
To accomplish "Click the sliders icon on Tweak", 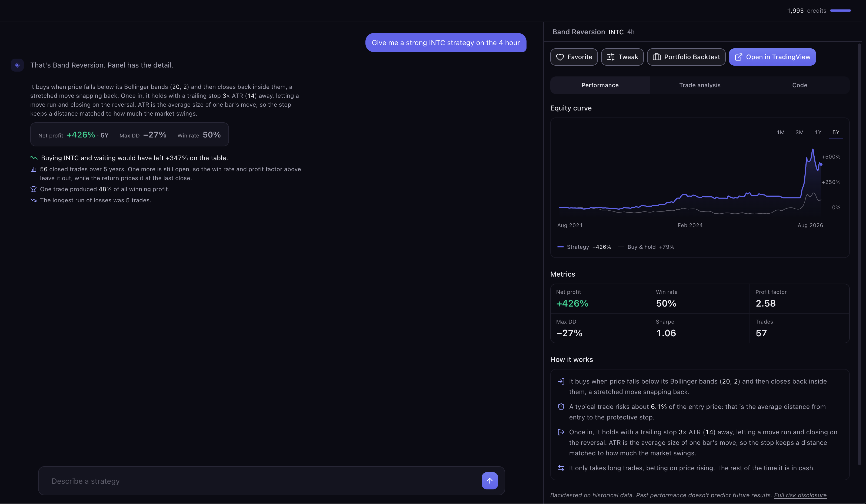I will [x=611, y=57].
